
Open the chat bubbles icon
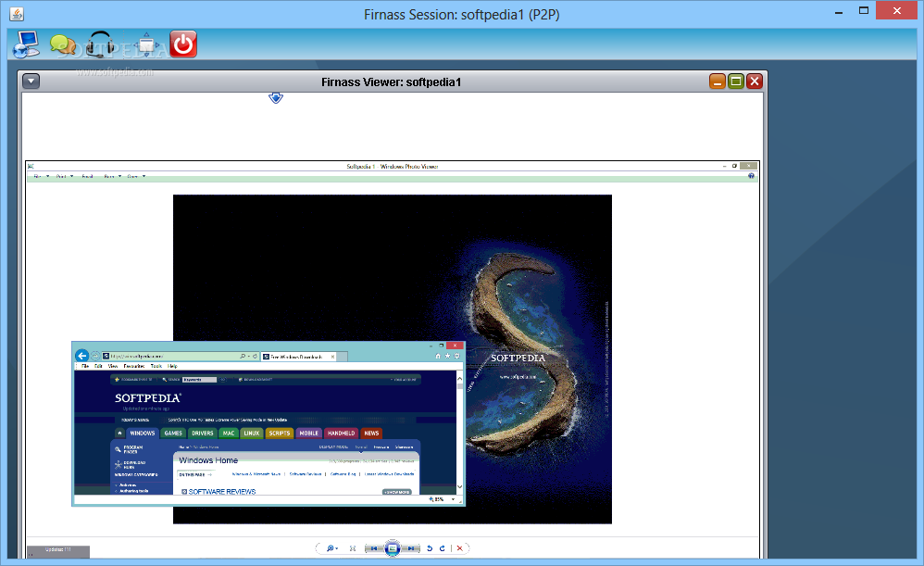(x=62, y=44)
